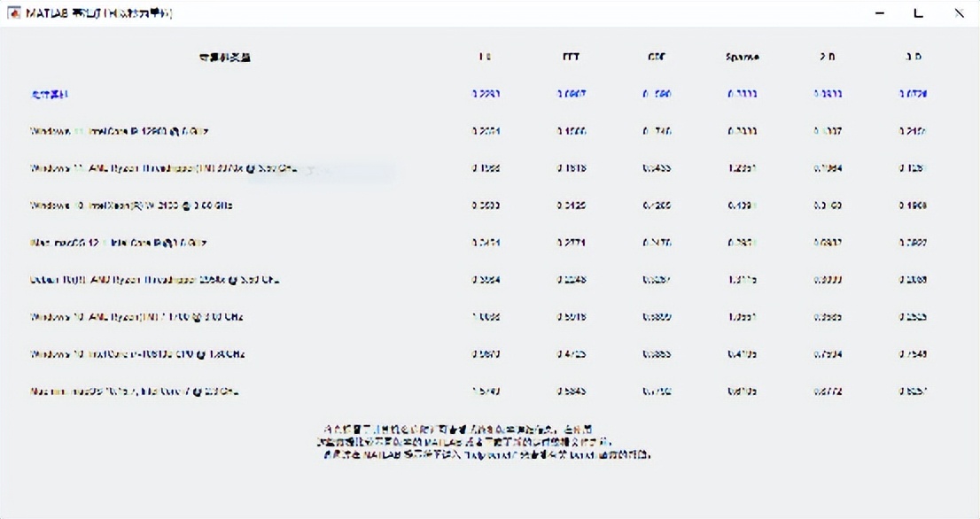Select the Windows 11 Intel Core row label
980x519 pixels.
coord(120,131)
